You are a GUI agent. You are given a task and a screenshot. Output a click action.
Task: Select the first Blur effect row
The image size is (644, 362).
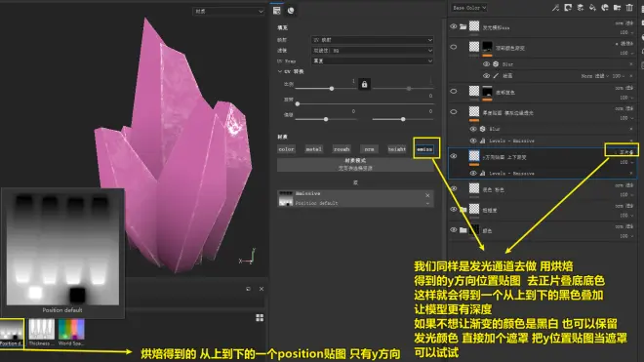pos(558,64)
